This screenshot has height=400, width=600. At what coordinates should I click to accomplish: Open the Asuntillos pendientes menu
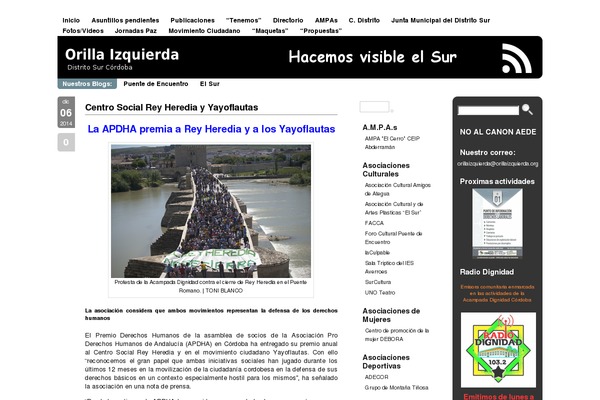125,20
